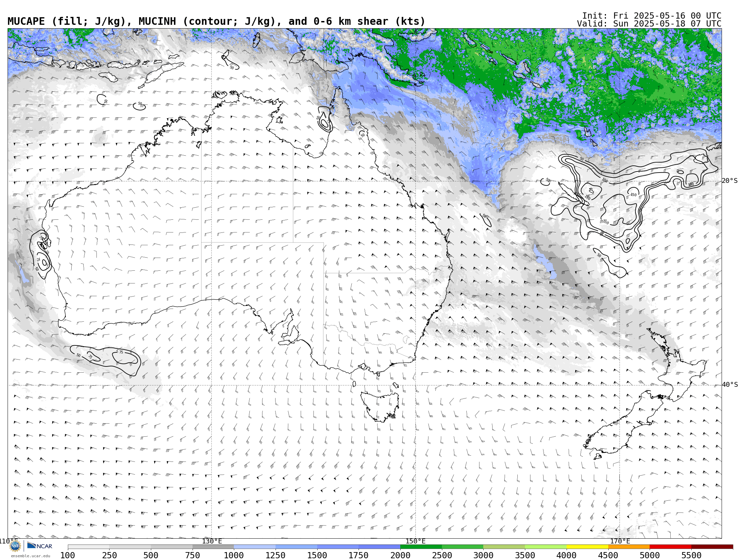The height and width of the screenshot is (560, 744).
Task: Click Tasmania on the map
Action: 380,406
